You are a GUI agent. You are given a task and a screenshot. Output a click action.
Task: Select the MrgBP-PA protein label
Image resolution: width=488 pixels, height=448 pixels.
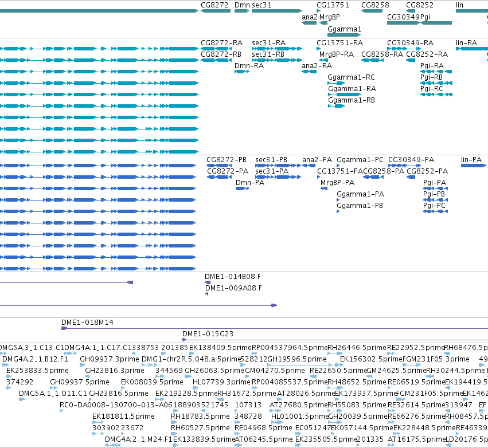tap(337, 183)
